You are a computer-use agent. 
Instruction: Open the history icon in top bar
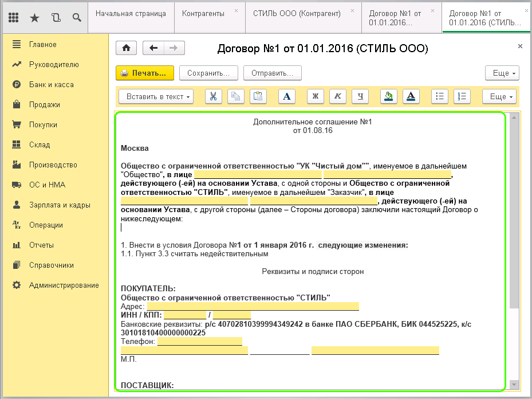(56, 18)
